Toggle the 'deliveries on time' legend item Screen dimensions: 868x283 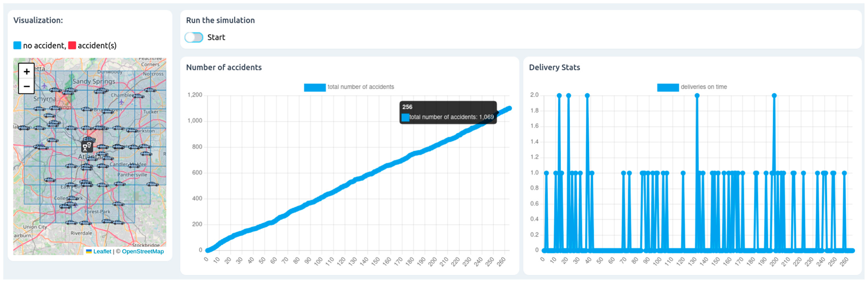[667, 87]
